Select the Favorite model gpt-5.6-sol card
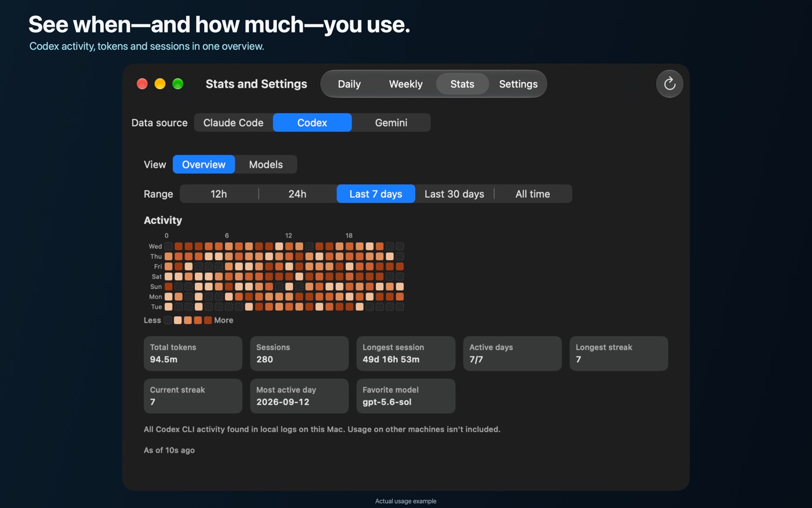 coord(406,396)
